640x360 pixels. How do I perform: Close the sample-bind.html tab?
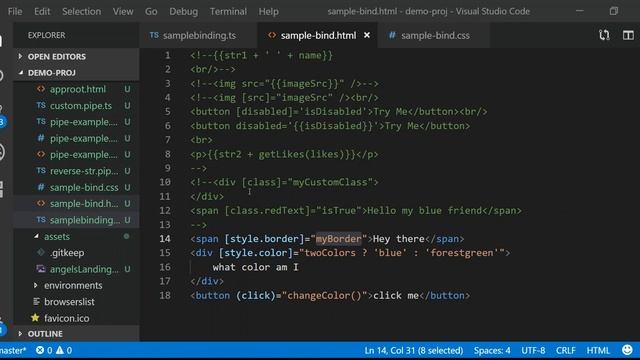[x=367, y=36]
